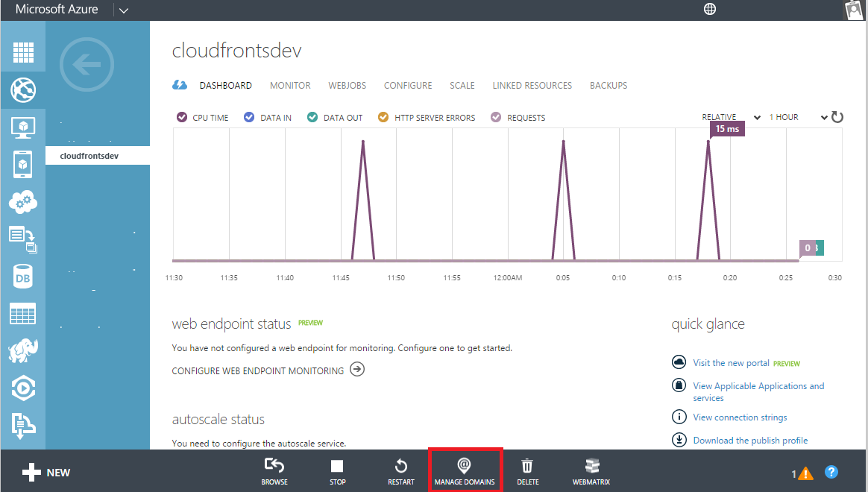868x492 pixels.
Task: Open the Storage table icon
Action: tap(23, 313)
